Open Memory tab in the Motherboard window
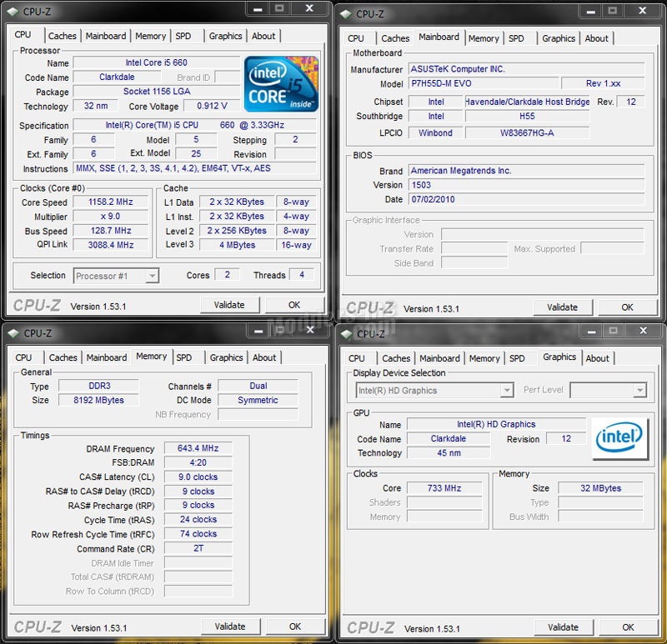The image size is (667, 644). coord(484,38)
